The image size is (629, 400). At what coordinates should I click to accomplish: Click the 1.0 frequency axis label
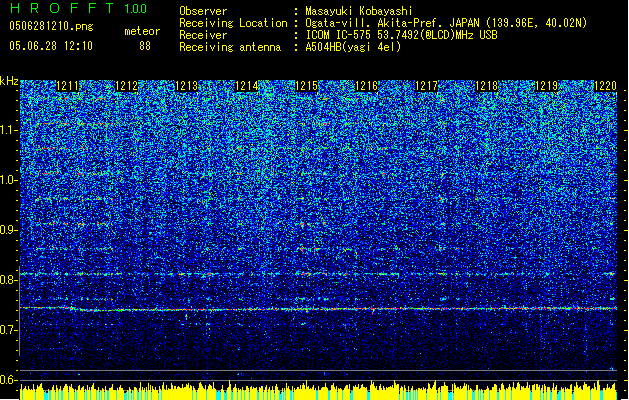[8, 180]
